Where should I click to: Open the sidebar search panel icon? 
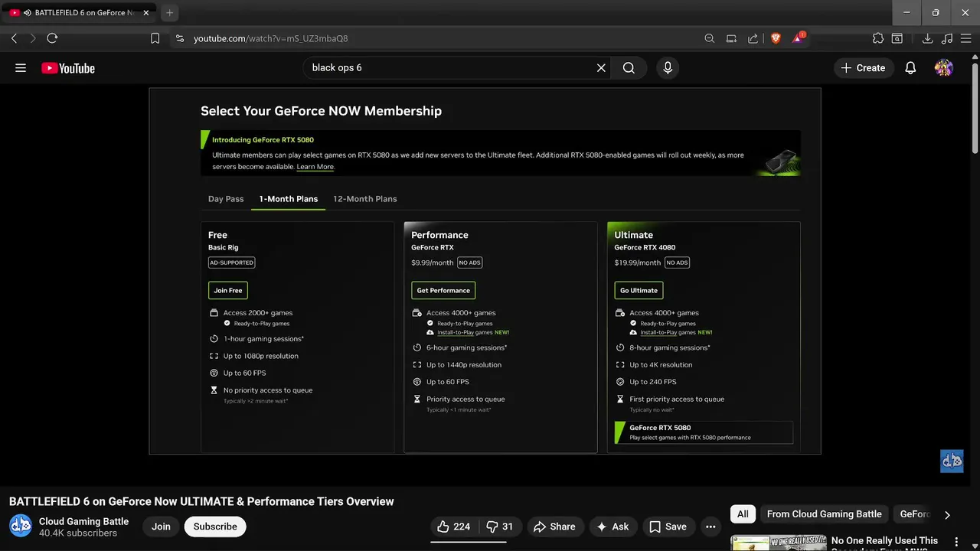[x=897, y=38]
